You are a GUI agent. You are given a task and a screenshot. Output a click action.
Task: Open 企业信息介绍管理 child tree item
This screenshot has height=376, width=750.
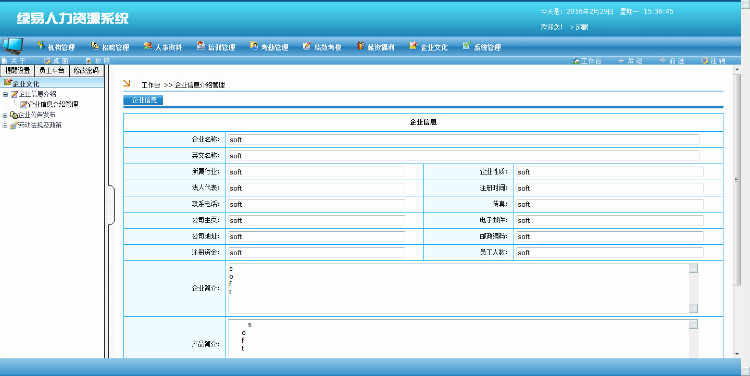(53, 104)
